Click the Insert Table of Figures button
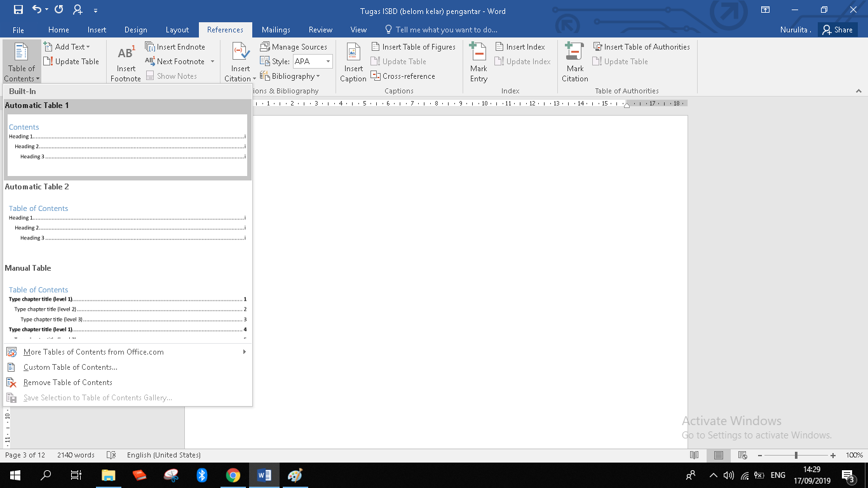This screenshot has height=488, width=868. [x=413, y=47]
